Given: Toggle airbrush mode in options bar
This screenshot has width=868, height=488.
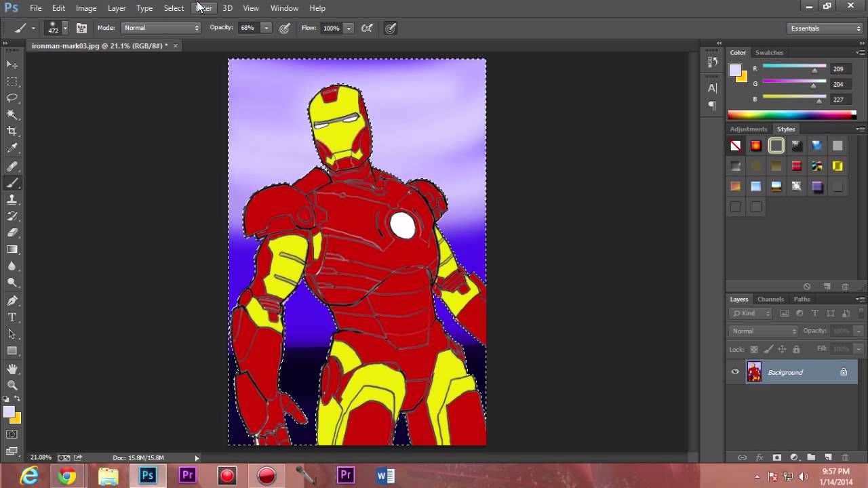Looking at the screenshot, I should (x=367, y=28).
